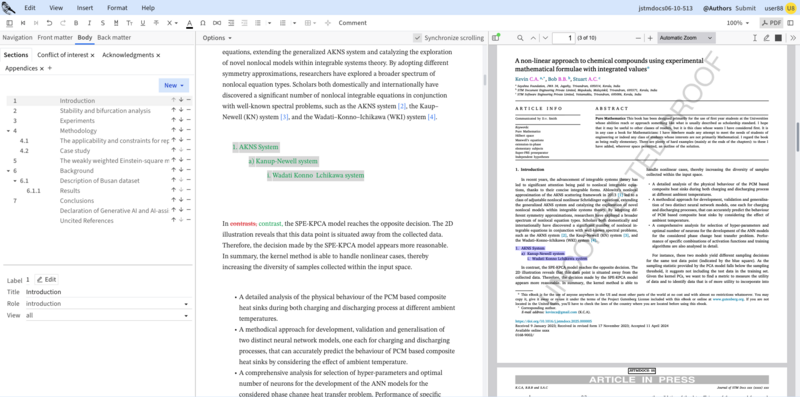Click the redo arrow icon
Viewport: 800px width, 397px height.
[x=63, y=23]
